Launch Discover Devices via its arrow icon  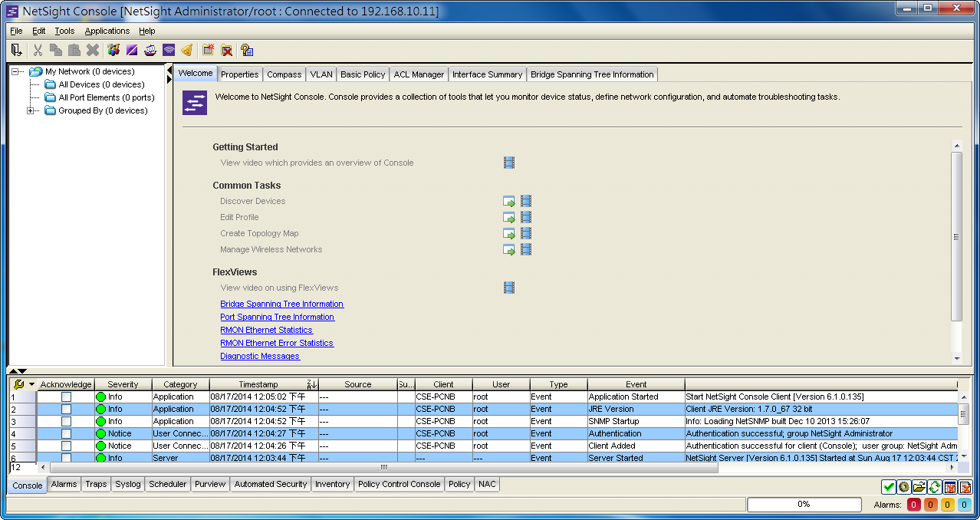[509, 201]
